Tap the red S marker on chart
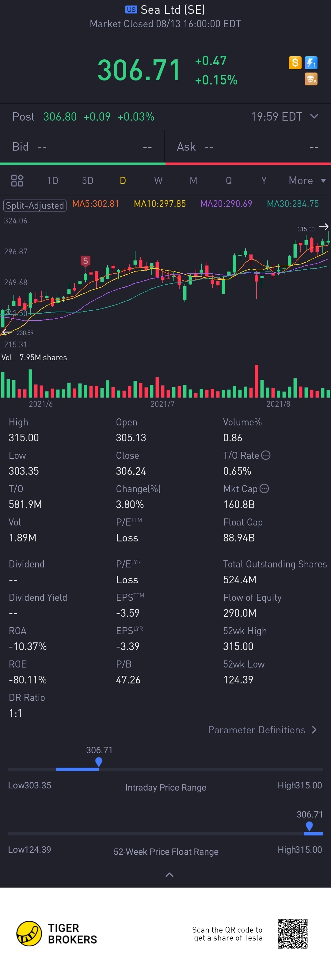This screenshot has width=331, height=980. point(85,260)
